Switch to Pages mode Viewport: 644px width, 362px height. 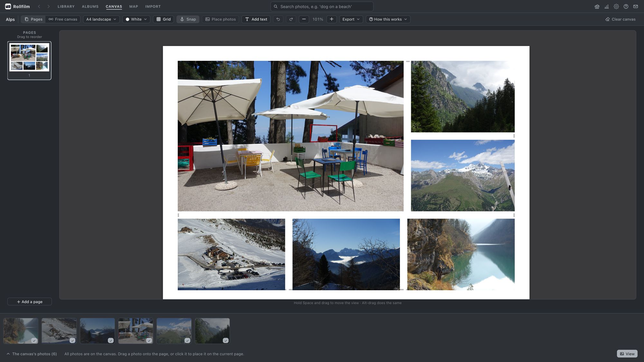(33, 19)
